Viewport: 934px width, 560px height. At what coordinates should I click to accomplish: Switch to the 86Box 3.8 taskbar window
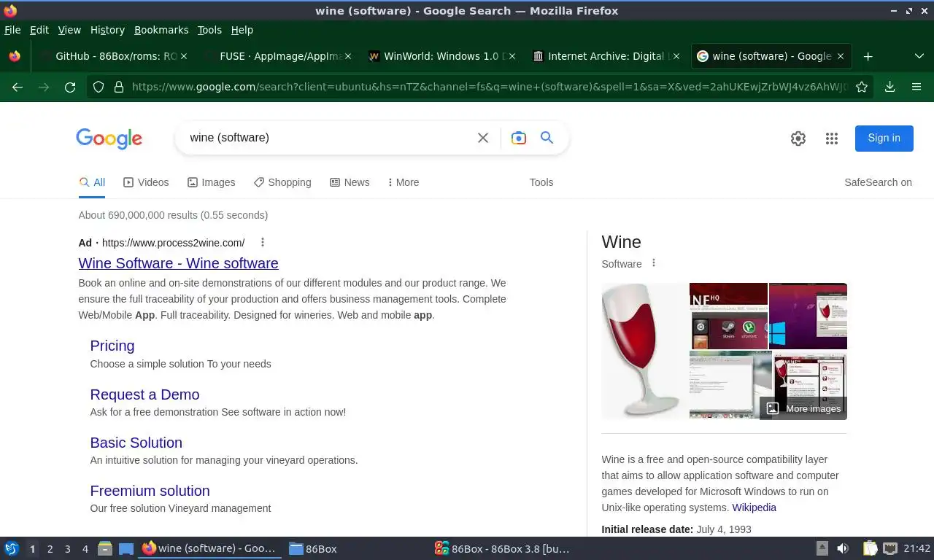pos(502,548)
